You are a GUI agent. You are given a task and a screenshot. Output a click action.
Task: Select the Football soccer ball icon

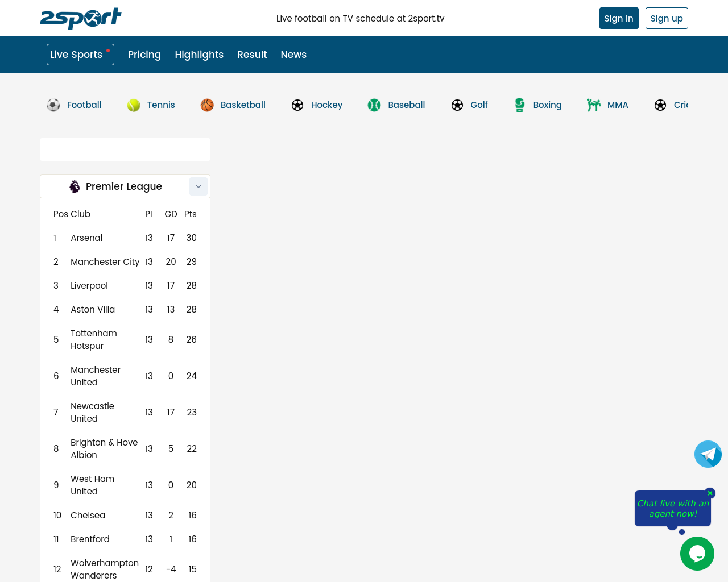tap(53, 105)
